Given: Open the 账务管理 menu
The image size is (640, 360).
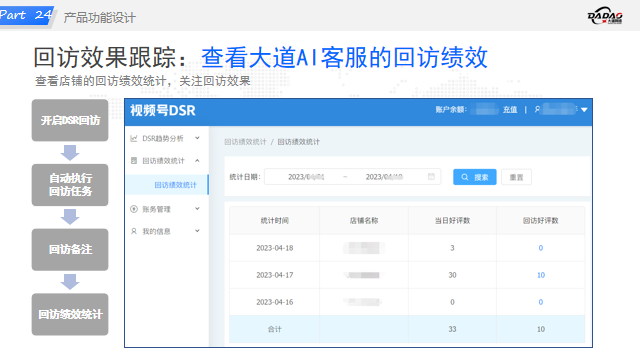Looking at the screenshot, I should point(167,209).
